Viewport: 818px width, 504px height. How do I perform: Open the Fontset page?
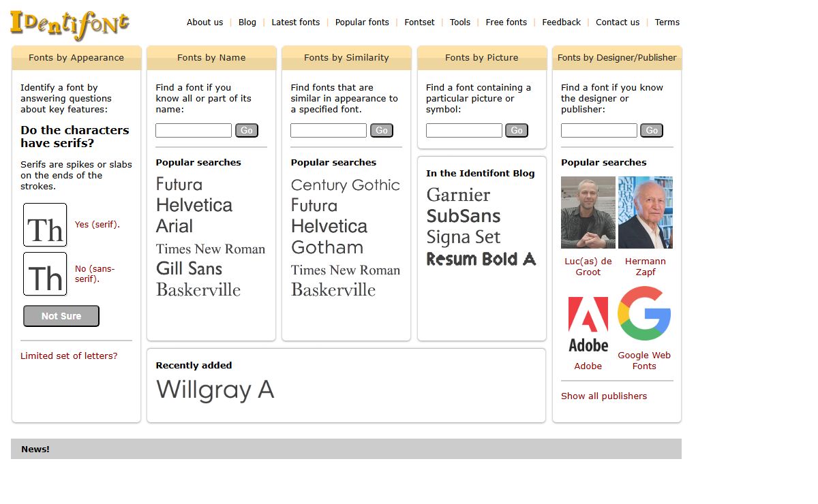pyautogui.click(x=419, y=22)
